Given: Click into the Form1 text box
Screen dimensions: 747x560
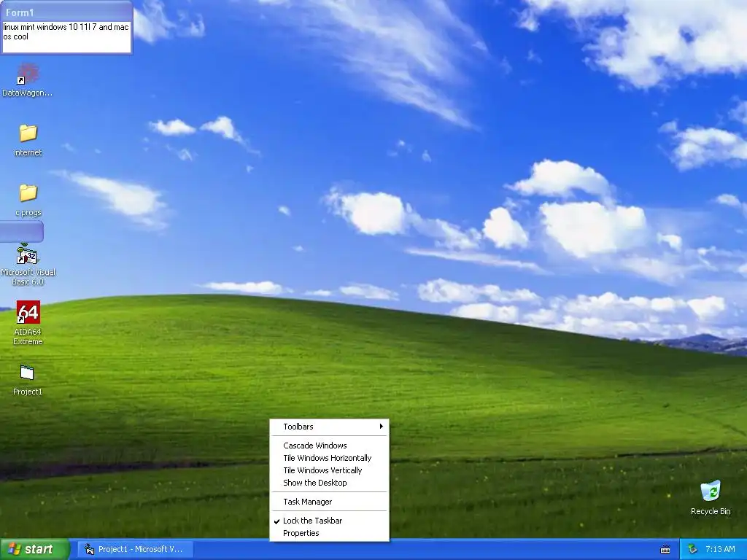Looking at the screenshot, I should click(x=66, y=36).
